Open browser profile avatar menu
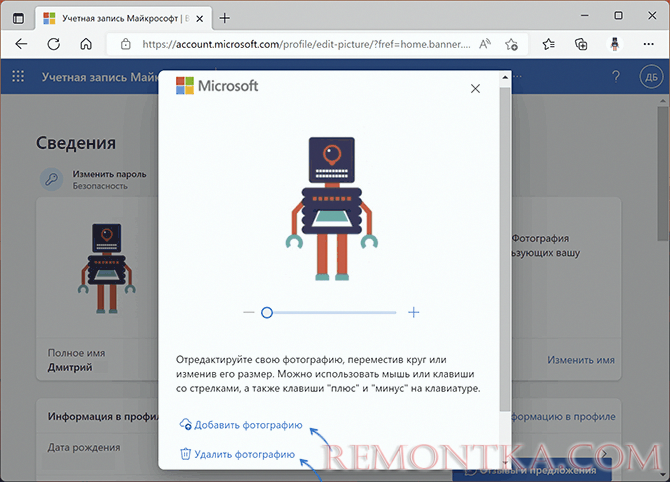 pos(615,44)
